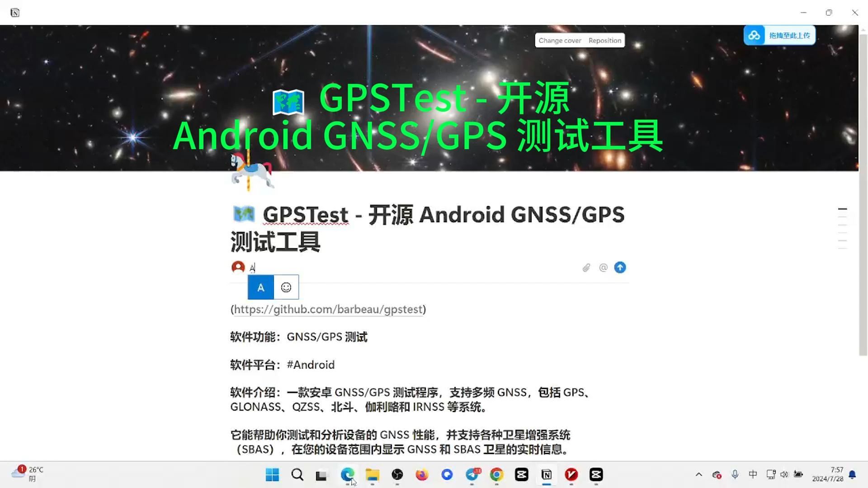This screenshot has height=488, width=868.
Task: Click the '软件平台：#Android' line
Action: (283, 365)
